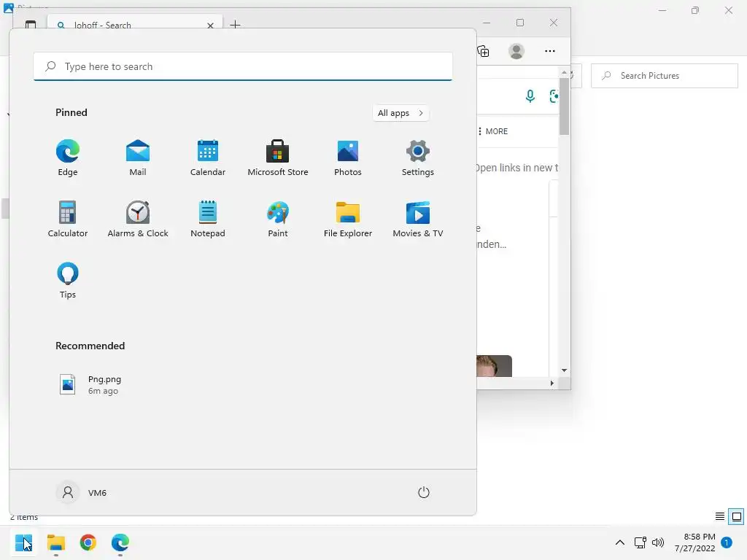Click the Start button on taskbar
Screen dimensions: 747x560
(x=23, y=542)
